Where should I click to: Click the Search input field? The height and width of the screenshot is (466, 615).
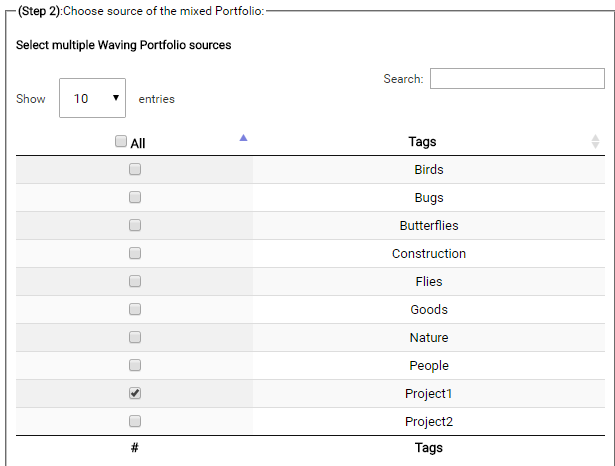517,78
